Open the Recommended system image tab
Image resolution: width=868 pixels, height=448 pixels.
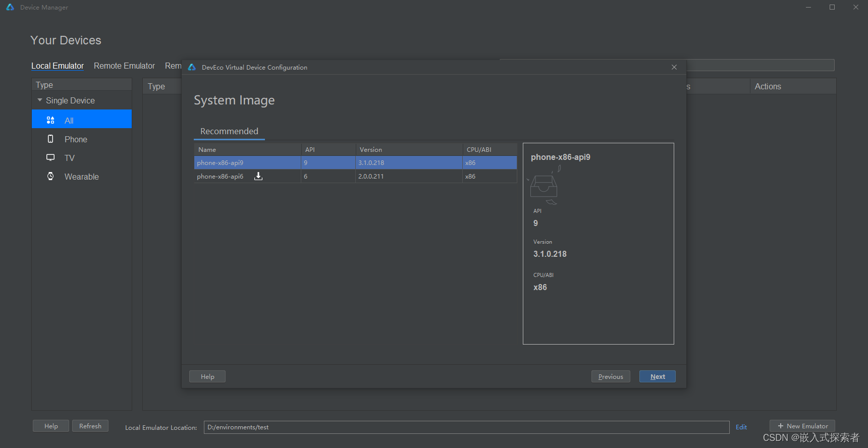229,131
